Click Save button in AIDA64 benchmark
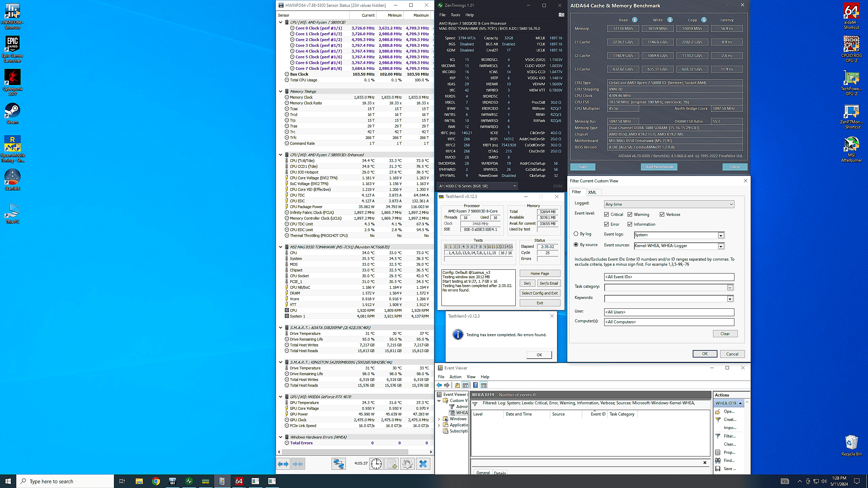Viewport: 868px width, 488px height. point(583,167)
